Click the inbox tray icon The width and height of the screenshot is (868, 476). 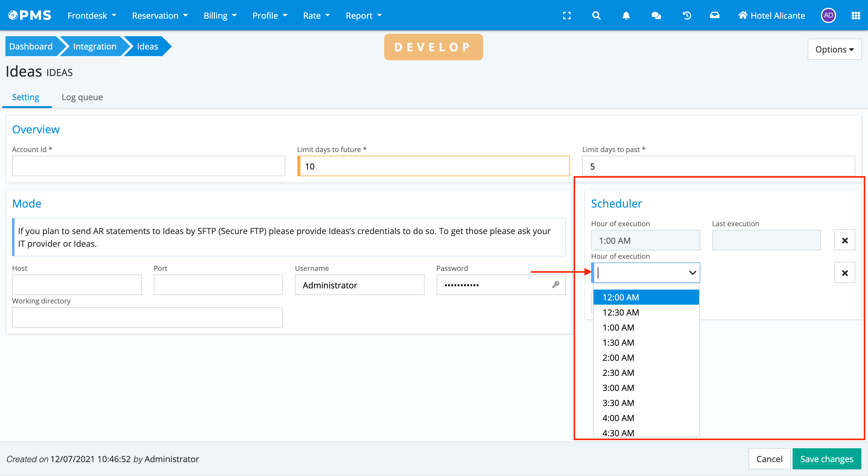[x=714, y=15]
